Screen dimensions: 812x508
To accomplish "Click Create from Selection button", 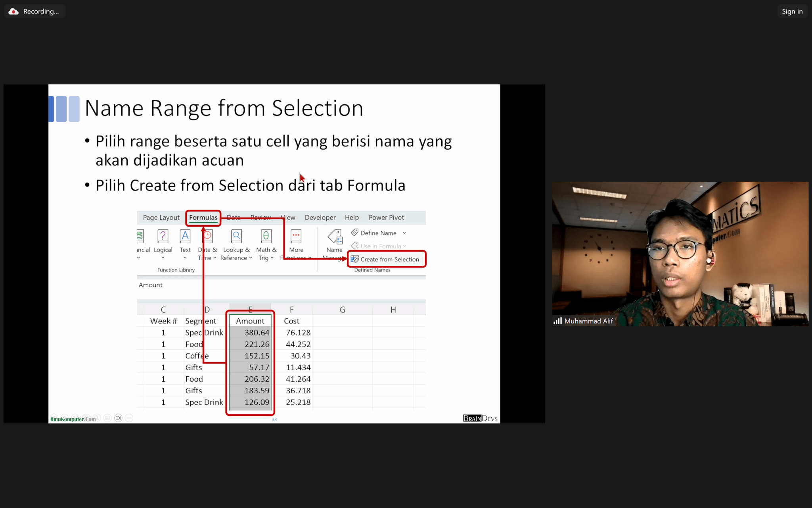I will [387, 259].
